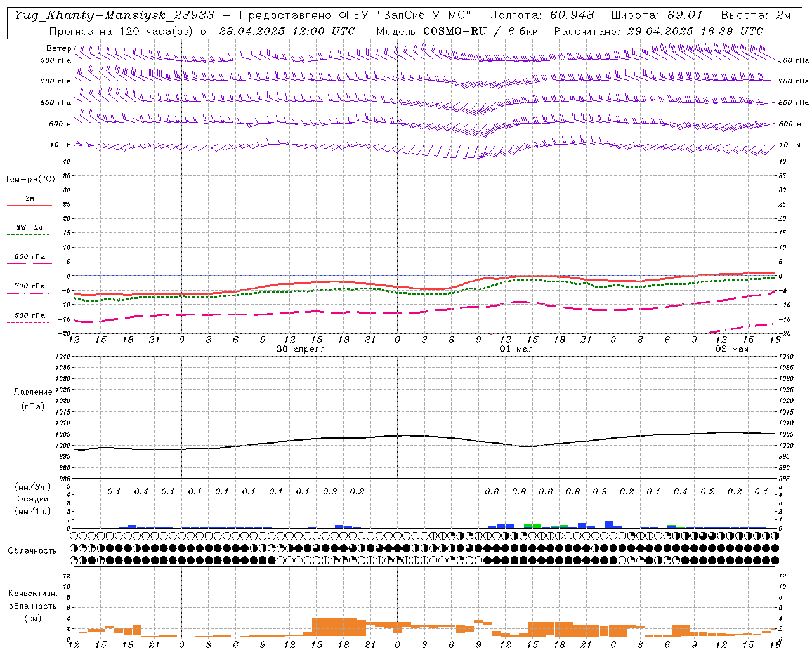This screenshot has width=812, height=650.
Task: Click the "02 мая" date label
Action: pyautogui.click(x=732, y=349)
